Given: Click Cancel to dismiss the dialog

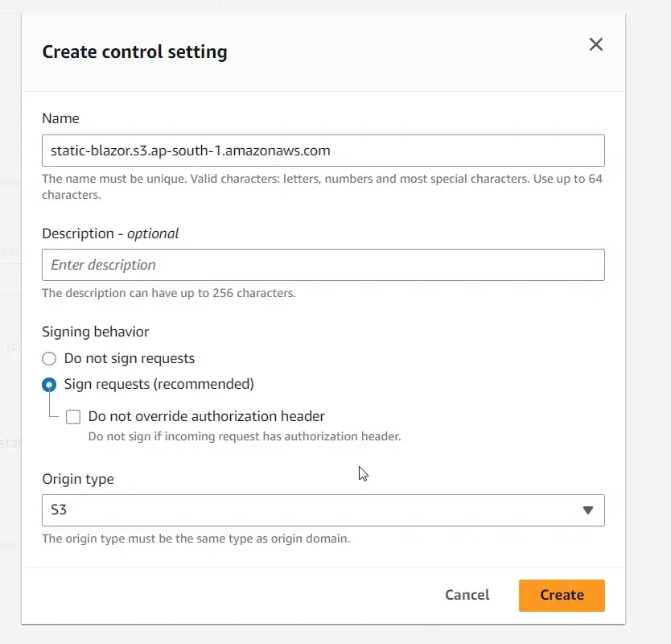Looking at the screenshot, I should click(467, 595).
